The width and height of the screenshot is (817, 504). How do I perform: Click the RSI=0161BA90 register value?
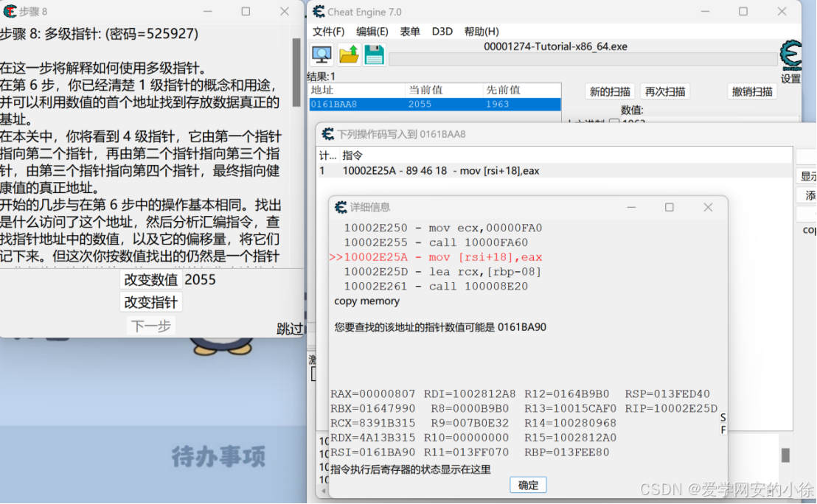372,452
